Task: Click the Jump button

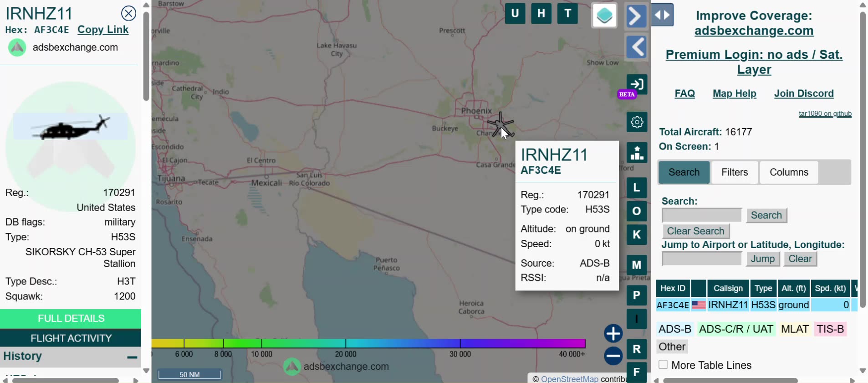Action: coord(763,259)
